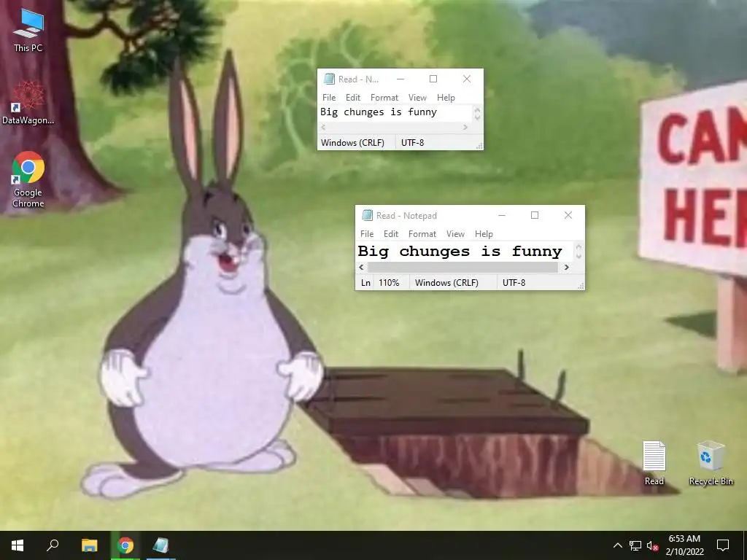Select Google Chrome desktop shortcut
The image size is (747, 560).
point(28,179)
